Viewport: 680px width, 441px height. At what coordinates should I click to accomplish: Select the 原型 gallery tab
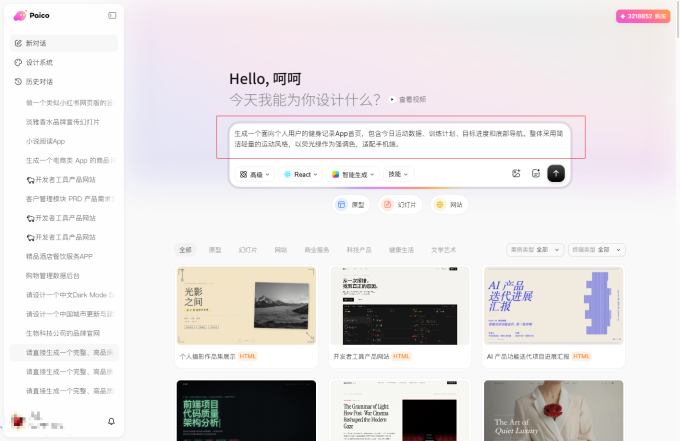tap(215, 250)
